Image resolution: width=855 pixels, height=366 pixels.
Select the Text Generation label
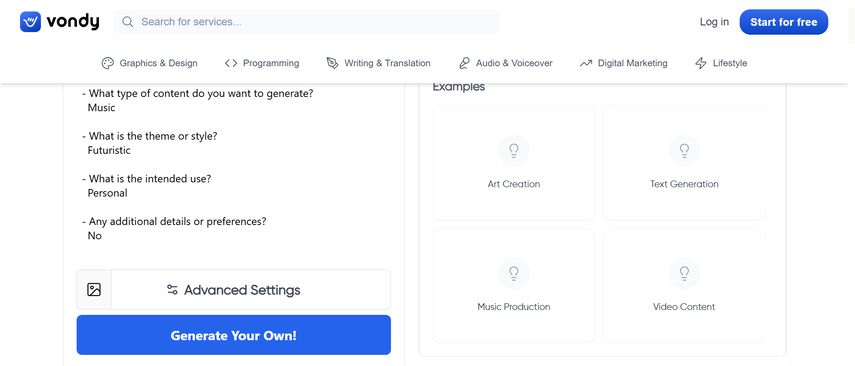tap(684, 184)
